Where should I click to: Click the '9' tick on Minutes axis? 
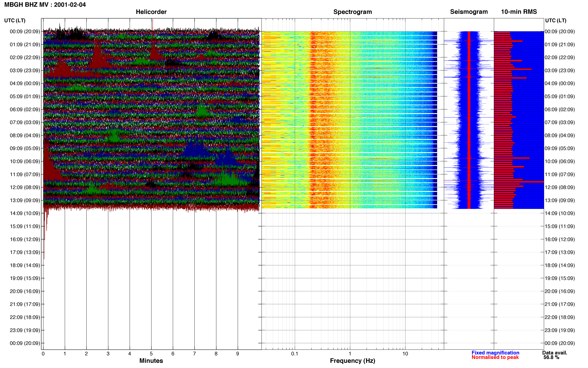tap(237, 354)
